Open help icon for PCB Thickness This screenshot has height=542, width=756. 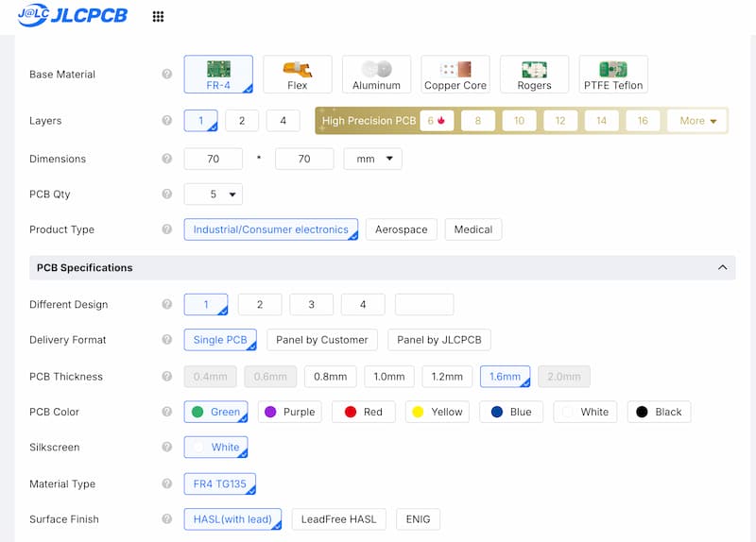point(167,376)
